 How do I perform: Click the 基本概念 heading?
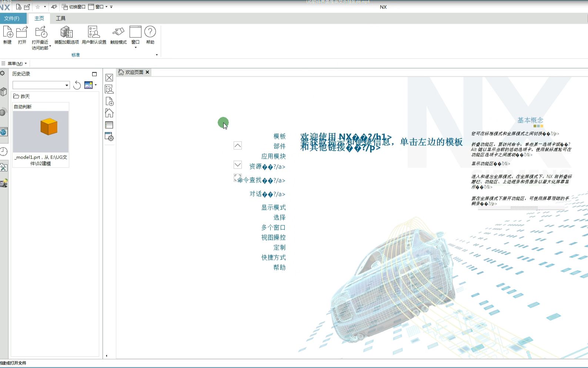click(530, 120)
